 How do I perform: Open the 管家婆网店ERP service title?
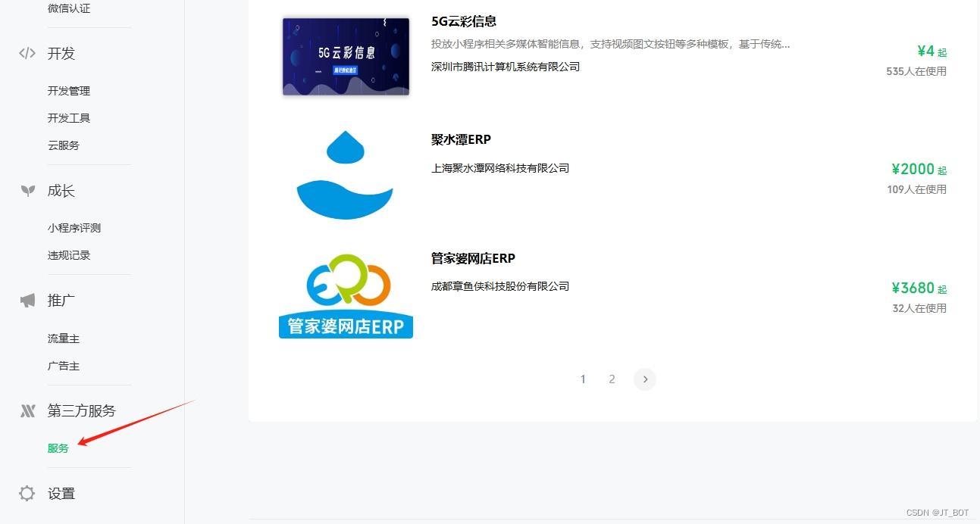pyautogui.click(x=473, y=259)
